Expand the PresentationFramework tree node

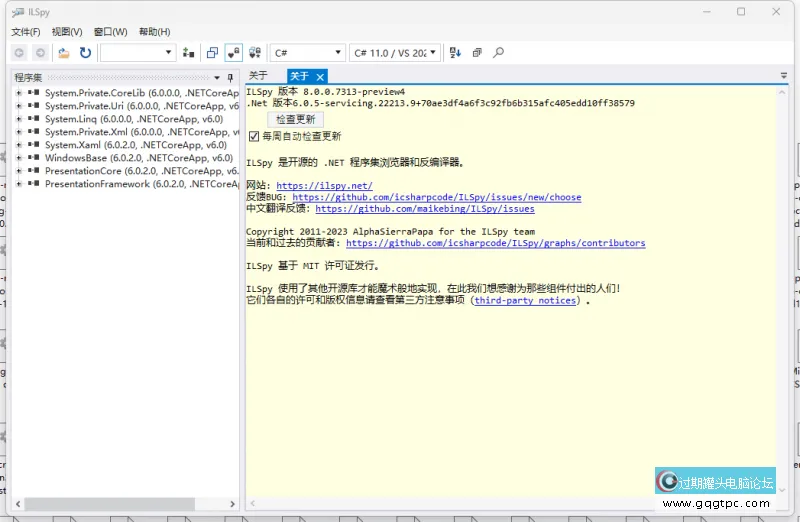coord(19,184)
